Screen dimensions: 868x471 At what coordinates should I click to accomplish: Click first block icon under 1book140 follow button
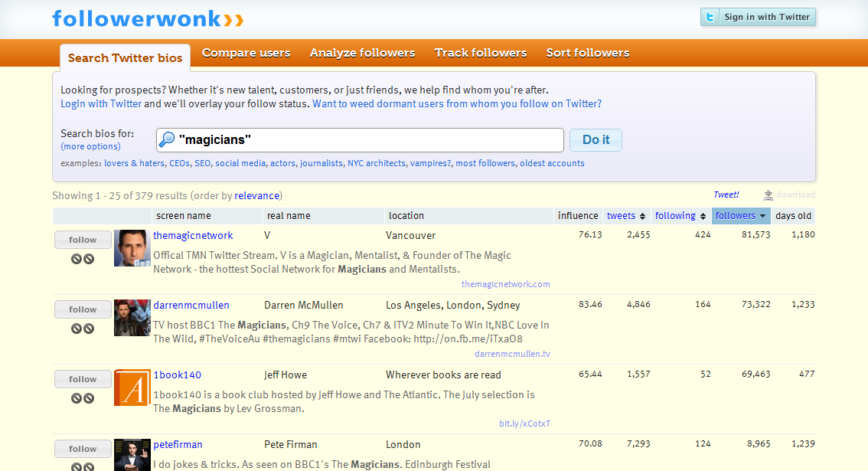pos(77,398)
